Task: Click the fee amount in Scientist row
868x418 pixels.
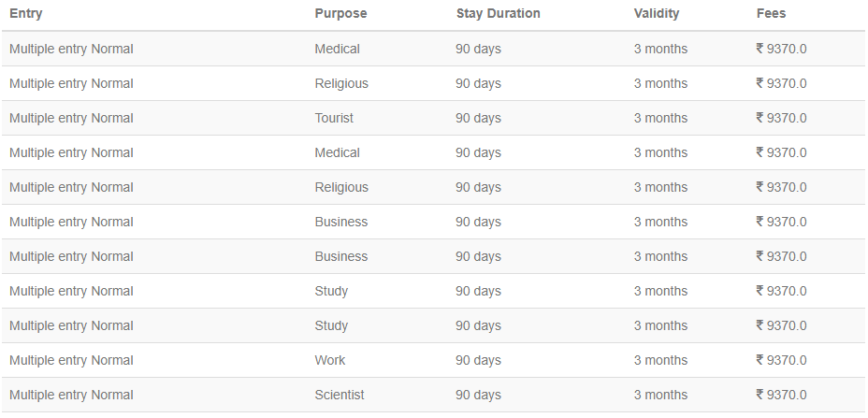Action: click(782, 395)
